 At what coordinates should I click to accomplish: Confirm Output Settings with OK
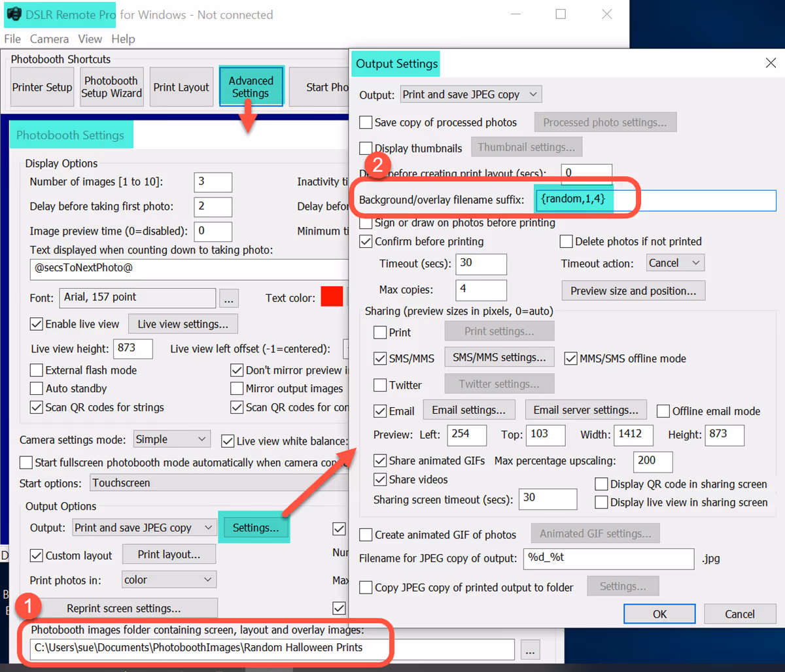tap(659, 614)
